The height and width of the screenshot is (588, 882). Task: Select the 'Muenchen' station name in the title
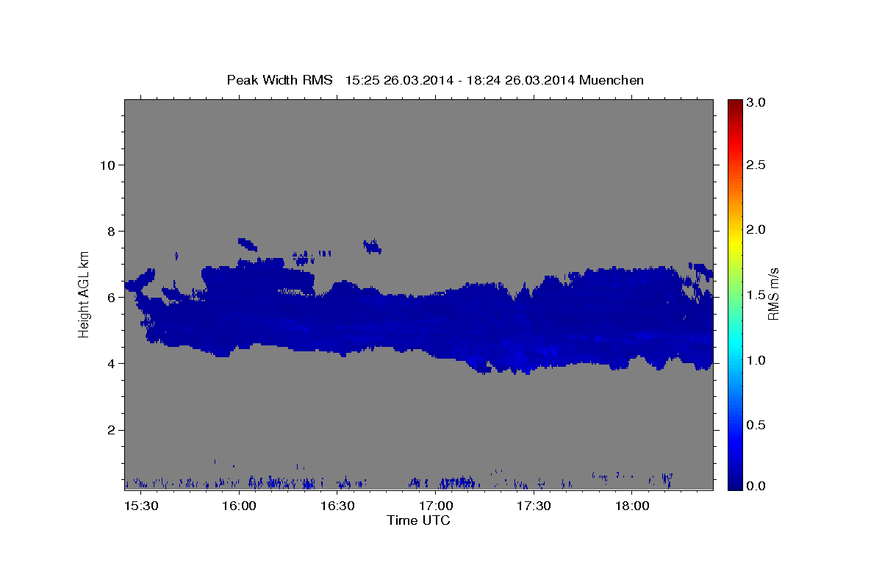[612, 79]
